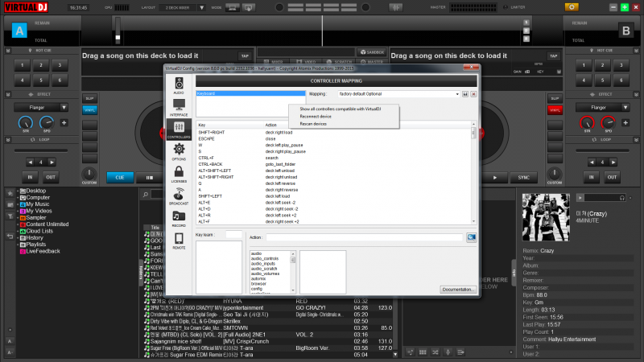Click left deck effect plus icon

(x=64, y=123)
